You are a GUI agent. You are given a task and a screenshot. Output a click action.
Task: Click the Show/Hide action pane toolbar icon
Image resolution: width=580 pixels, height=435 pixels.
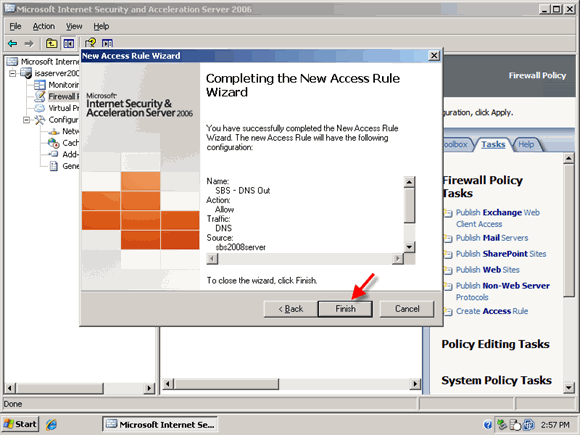107,43
